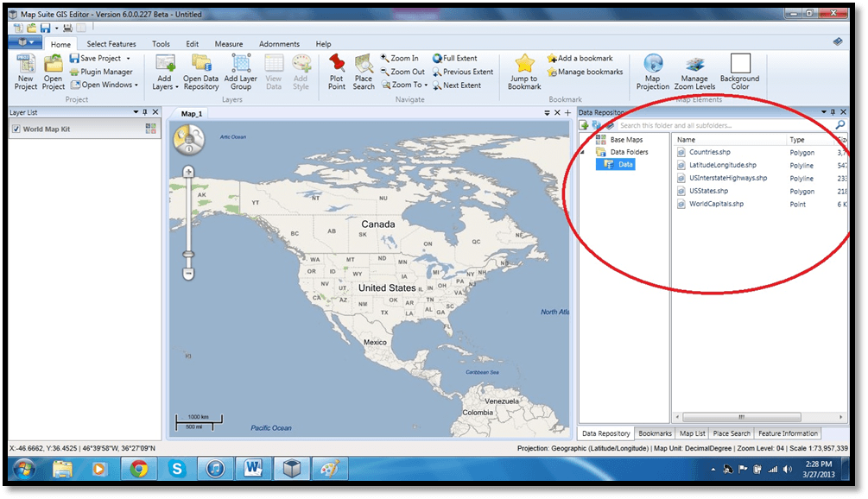Image resolution: width=868 pixels, height=499 pixels.
Task: Collapse the Data Folders tree node
Action: pos(582,153)
